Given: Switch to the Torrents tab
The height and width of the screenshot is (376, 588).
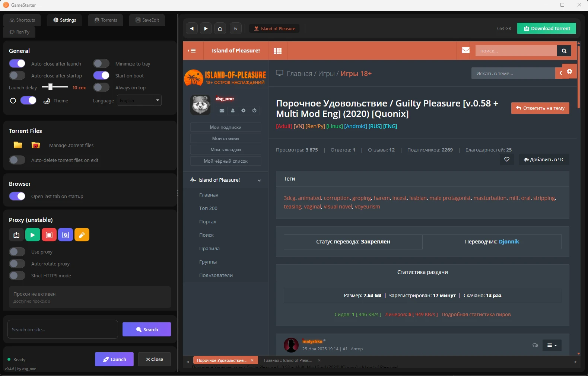Looking at the screenshot, I should coord(106,20).
